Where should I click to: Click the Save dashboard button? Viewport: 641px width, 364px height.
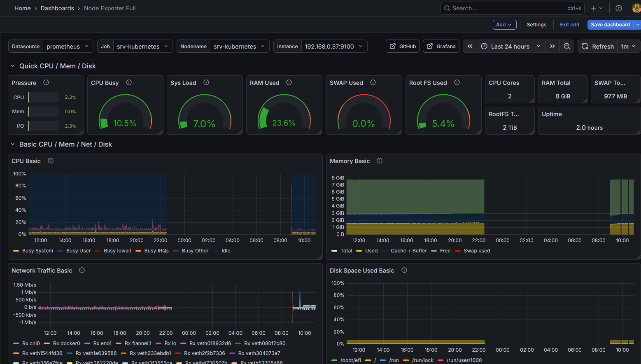pos(610,24)
